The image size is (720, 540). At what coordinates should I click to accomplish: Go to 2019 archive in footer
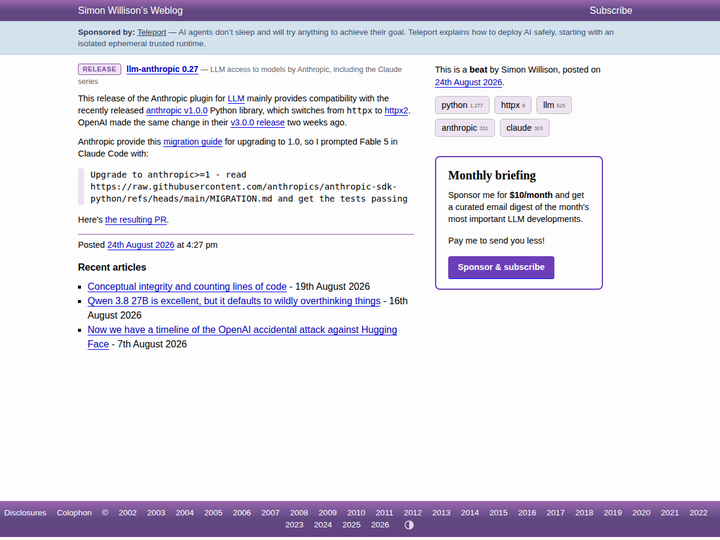pos(613,513)
